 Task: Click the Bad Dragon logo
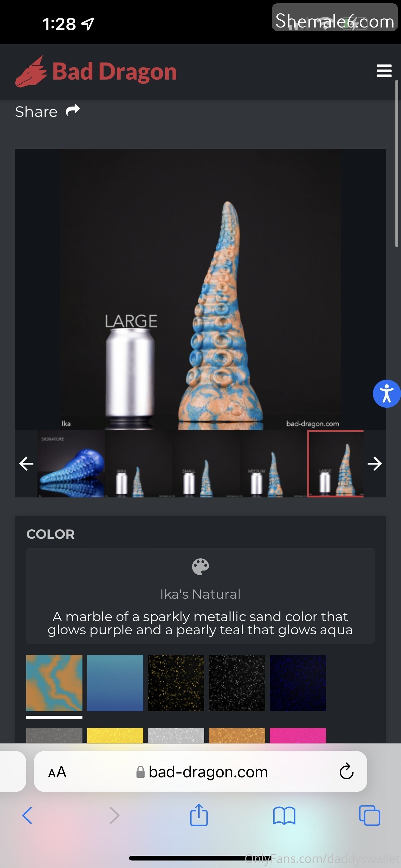click(x=96, y=72)
